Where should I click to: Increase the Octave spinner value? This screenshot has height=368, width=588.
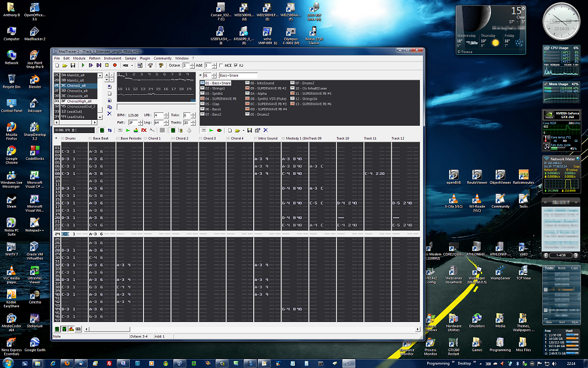pos(192,63)
